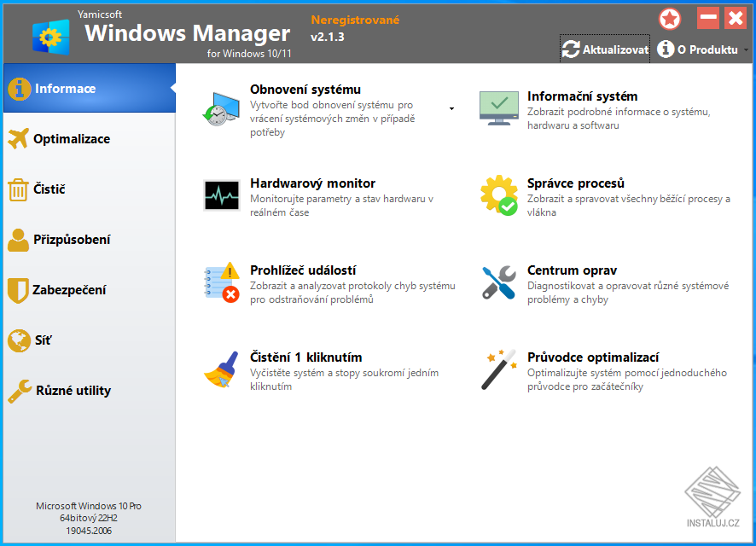Click the Optimalizace airplane icon

click(x=18, y=139)
